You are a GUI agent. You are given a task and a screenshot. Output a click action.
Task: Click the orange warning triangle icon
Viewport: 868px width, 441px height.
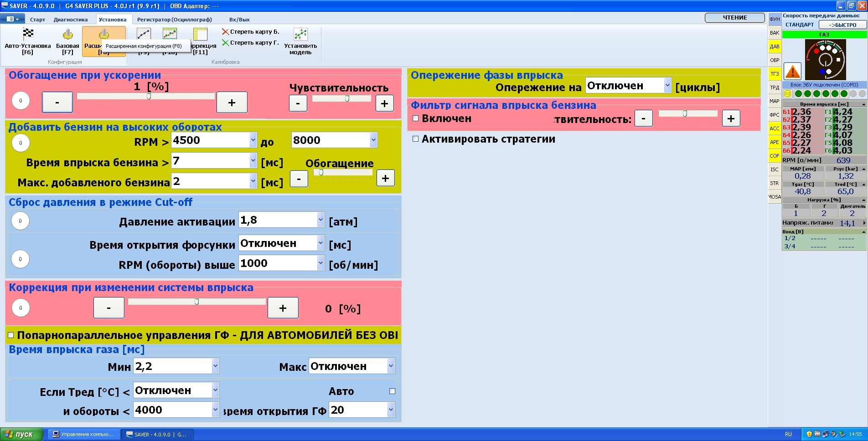point(793,71)
